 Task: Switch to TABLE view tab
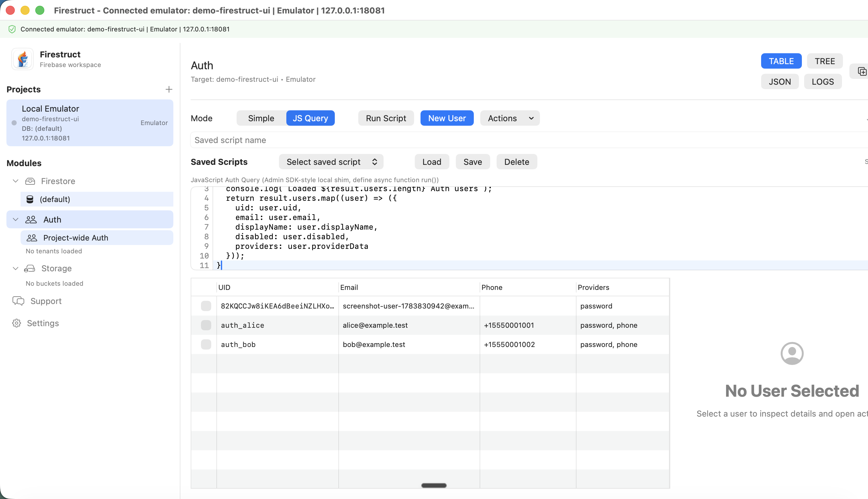coord(781,61)
